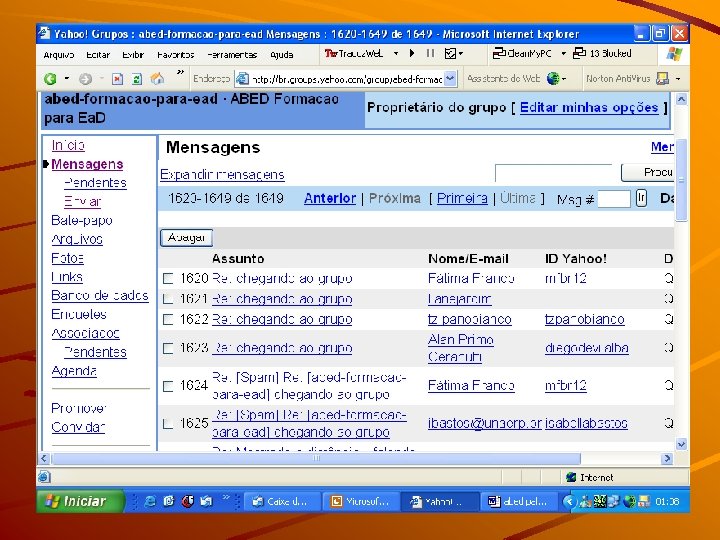Image resolution: width=720 pixels, height=540 pixels.
Task: Switch to the Caixa d... taskbar window
Action: coord(282,501)
